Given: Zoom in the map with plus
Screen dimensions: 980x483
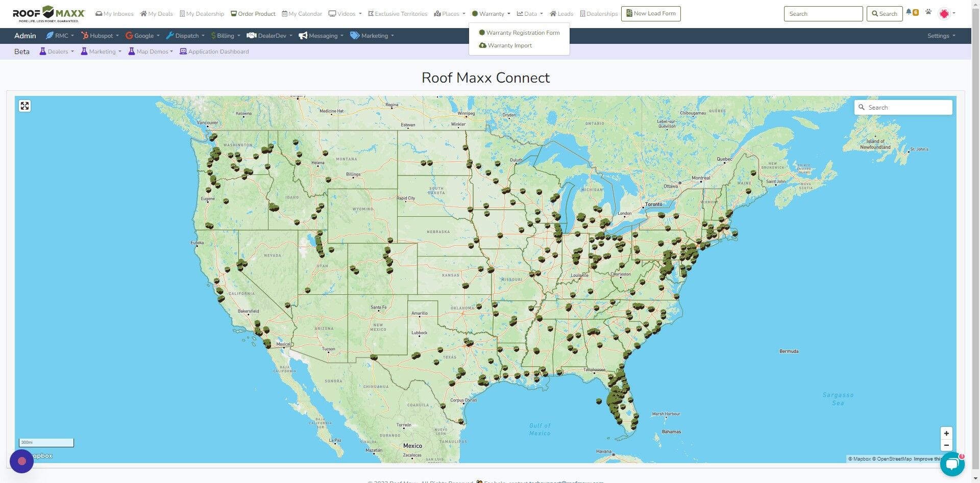Looking at the screenshot, I should [946, 434].
